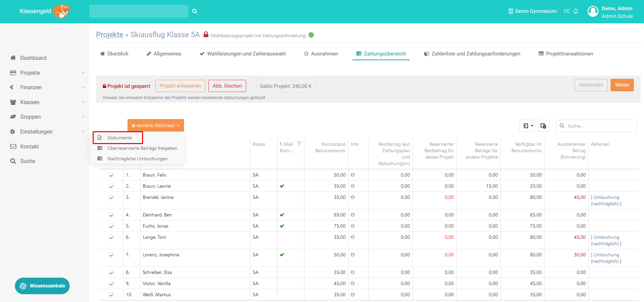Open the Projekttransaktionen tab
This screenshot has height=302, width=644.
click(x=566, y=54)
